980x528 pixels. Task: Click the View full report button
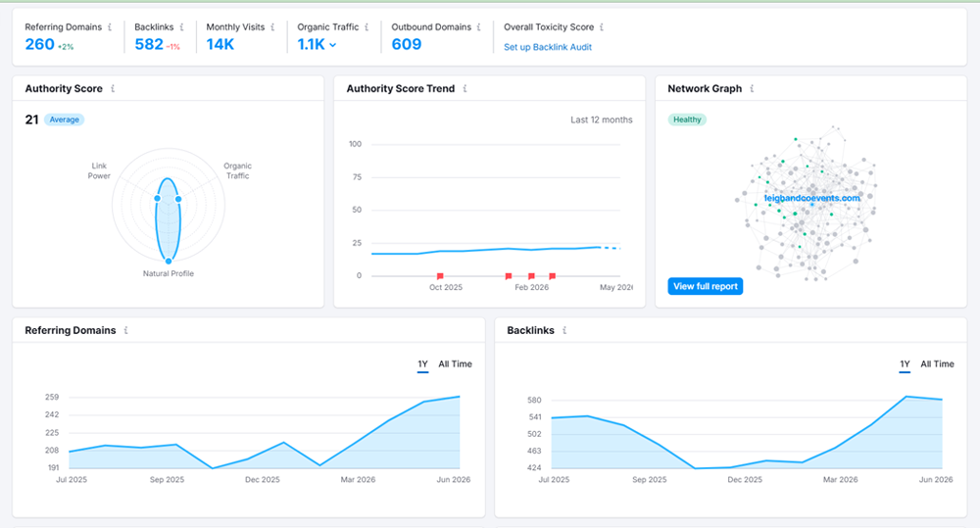pyautogui.click(x=705, y=286)
